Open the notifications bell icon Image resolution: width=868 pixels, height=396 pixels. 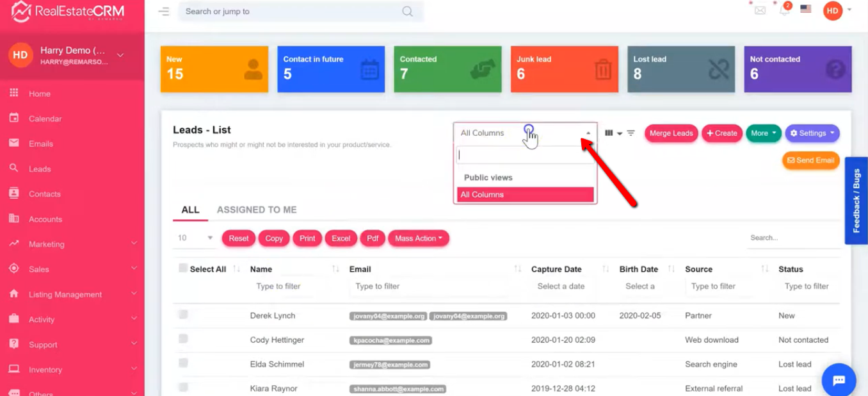[x=784, y=10]
